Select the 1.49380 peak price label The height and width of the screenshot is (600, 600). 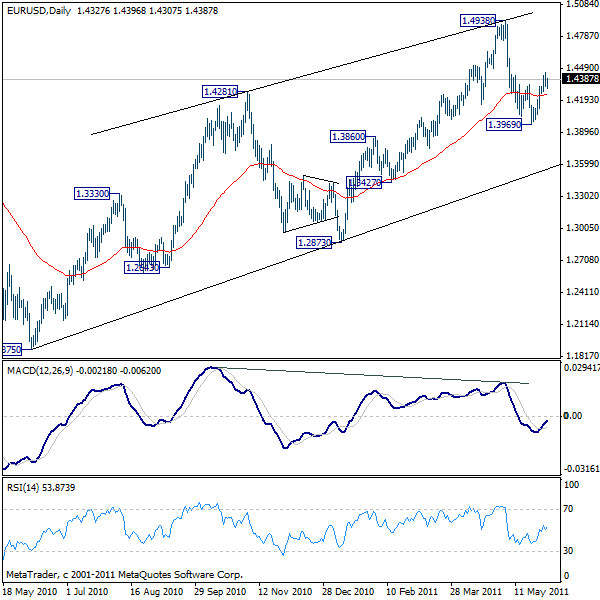click(x=478, y=20)
